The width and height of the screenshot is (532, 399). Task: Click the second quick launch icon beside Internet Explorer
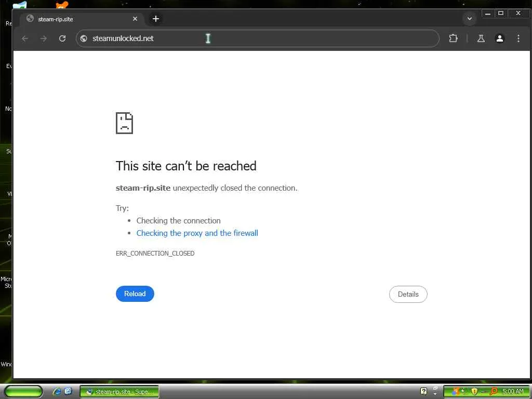tap(68, 391)
